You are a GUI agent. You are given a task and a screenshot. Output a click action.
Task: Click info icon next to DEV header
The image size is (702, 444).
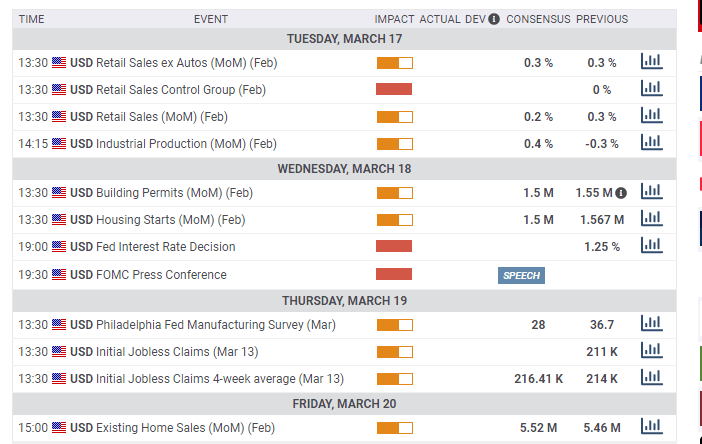(494, 19)
